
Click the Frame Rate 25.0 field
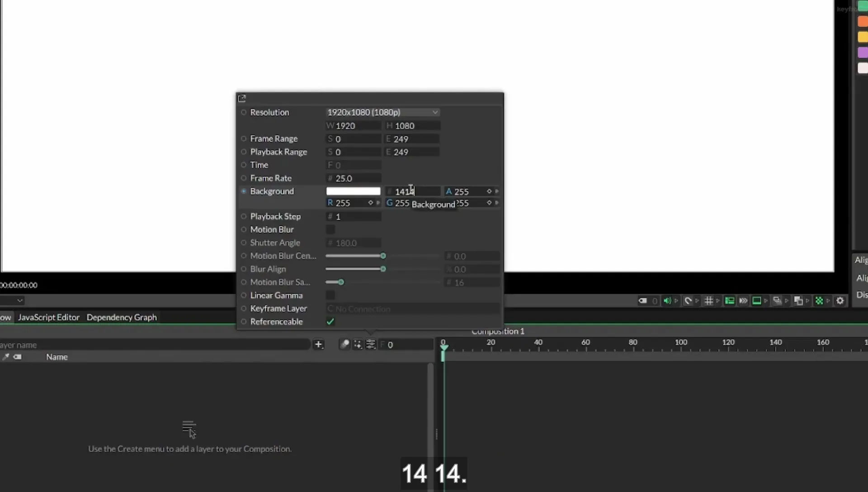[x=353, y=178]
